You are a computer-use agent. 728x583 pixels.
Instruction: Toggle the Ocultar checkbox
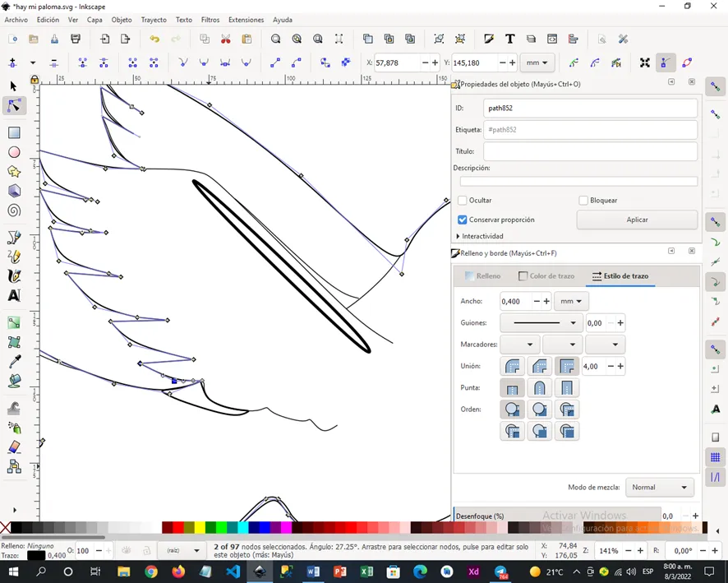pyautogui.click(x=462, y=200)
